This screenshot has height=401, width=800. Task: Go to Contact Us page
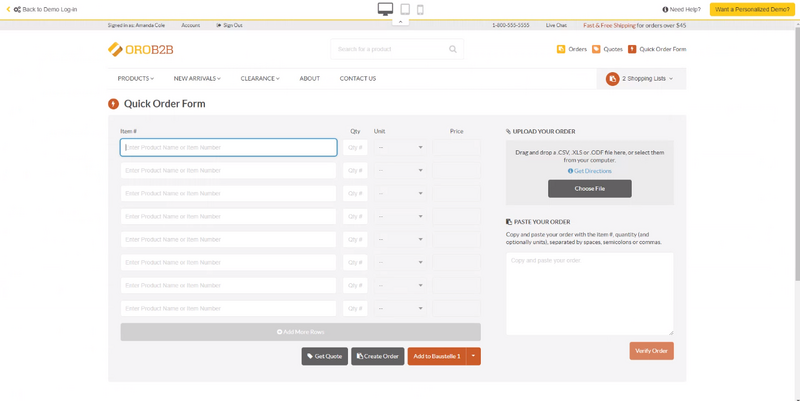pos(357,78)
